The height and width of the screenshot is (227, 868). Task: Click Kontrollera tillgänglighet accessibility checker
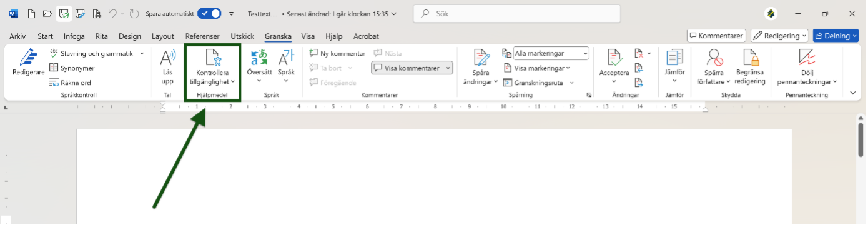pos(212,67)
